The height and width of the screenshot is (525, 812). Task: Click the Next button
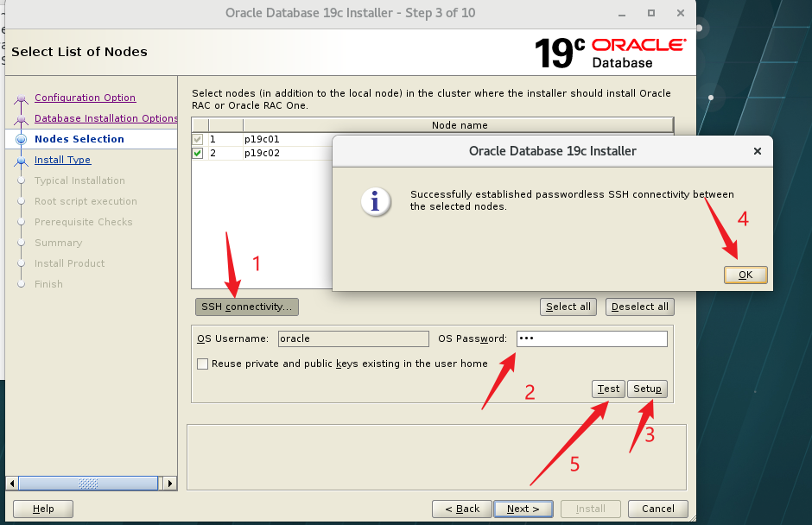click(x=523, y=509)
